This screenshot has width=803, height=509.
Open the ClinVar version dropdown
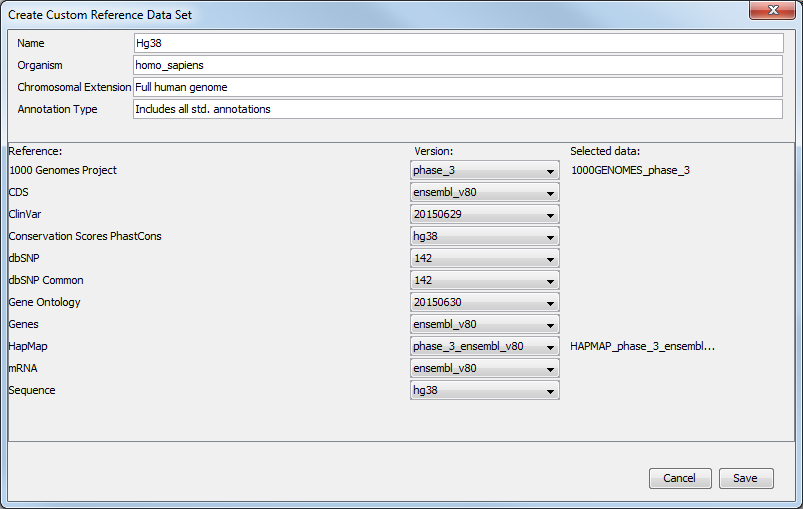click(484, 215)
